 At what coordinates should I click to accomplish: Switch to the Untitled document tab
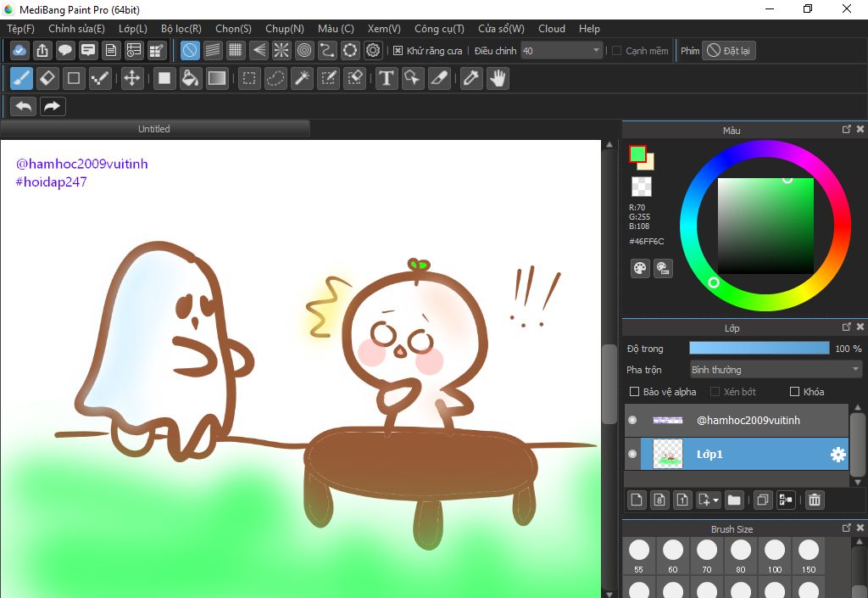(x=154, y=128)
